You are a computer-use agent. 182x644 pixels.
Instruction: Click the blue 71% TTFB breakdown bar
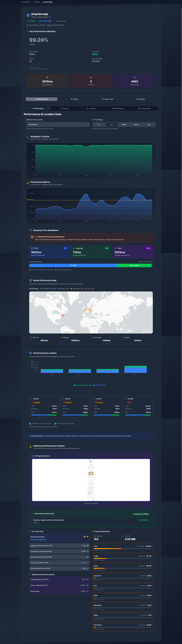point(73,266)
